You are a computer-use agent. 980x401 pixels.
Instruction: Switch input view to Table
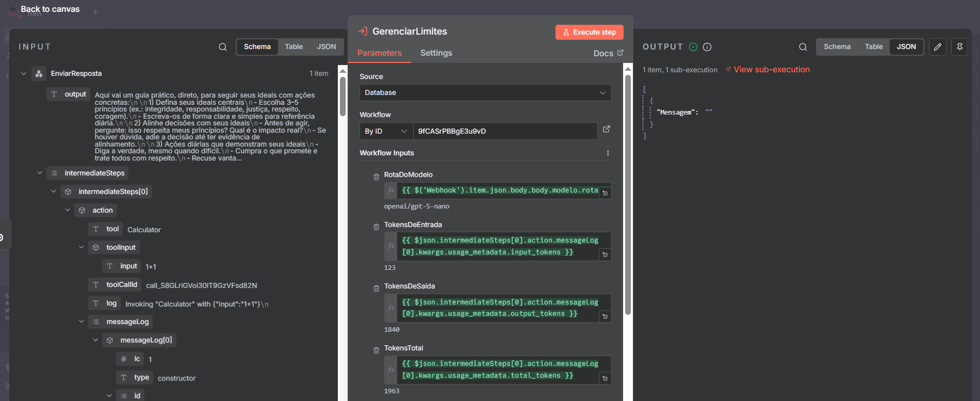coord(293,47)
